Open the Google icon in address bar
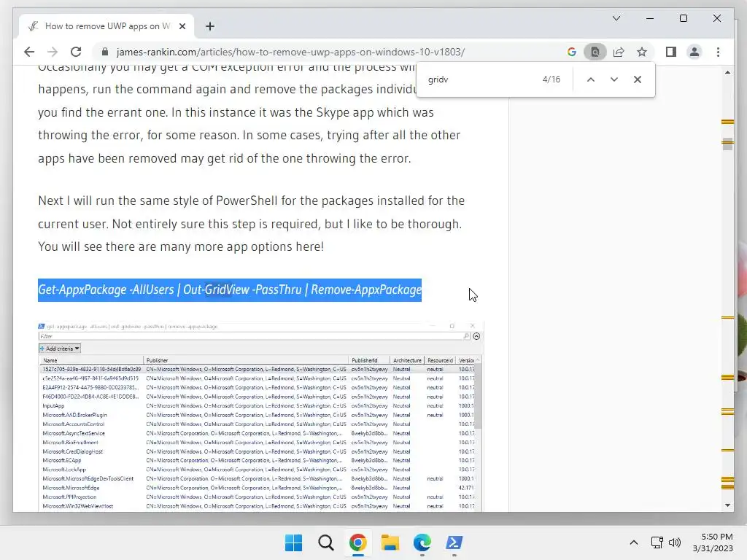747x560 pixels. click(x=572, y=52)
